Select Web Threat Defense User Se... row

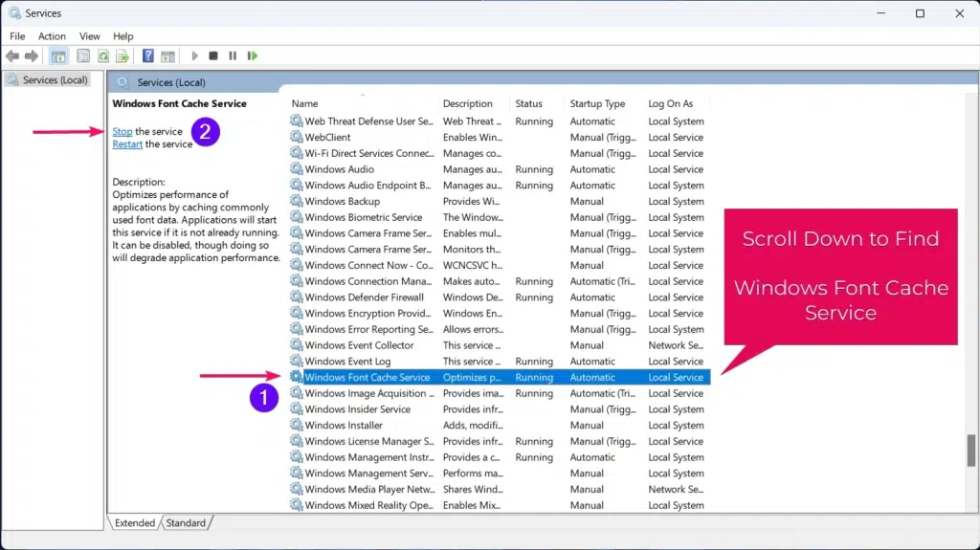pos(500,121)
